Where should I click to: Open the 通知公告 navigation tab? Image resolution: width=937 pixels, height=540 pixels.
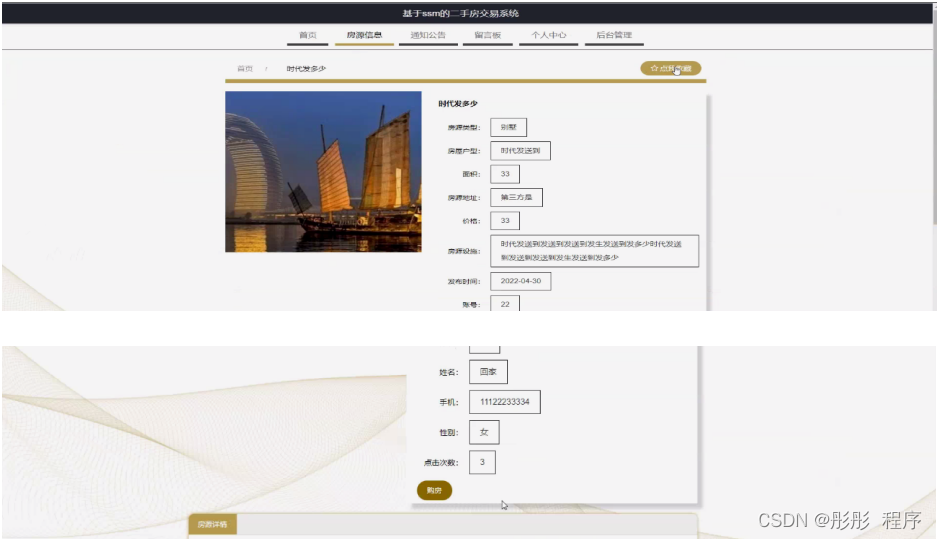pos(428,35)
